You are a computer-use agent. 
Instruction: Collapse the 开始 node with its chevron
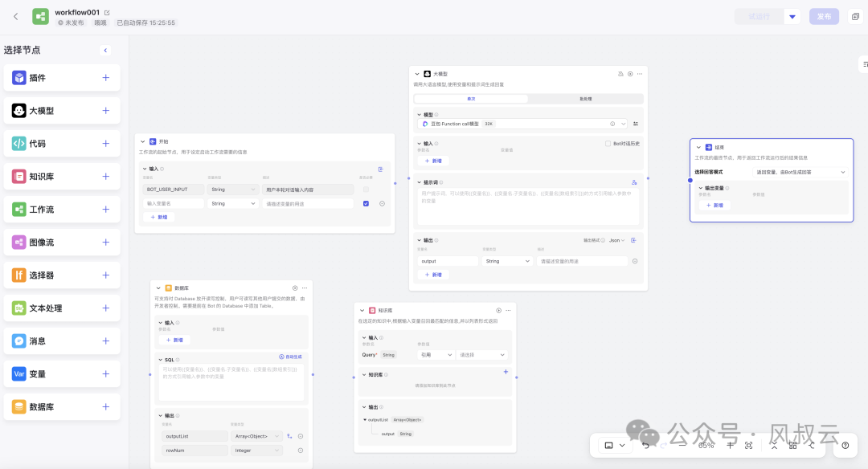143,141
